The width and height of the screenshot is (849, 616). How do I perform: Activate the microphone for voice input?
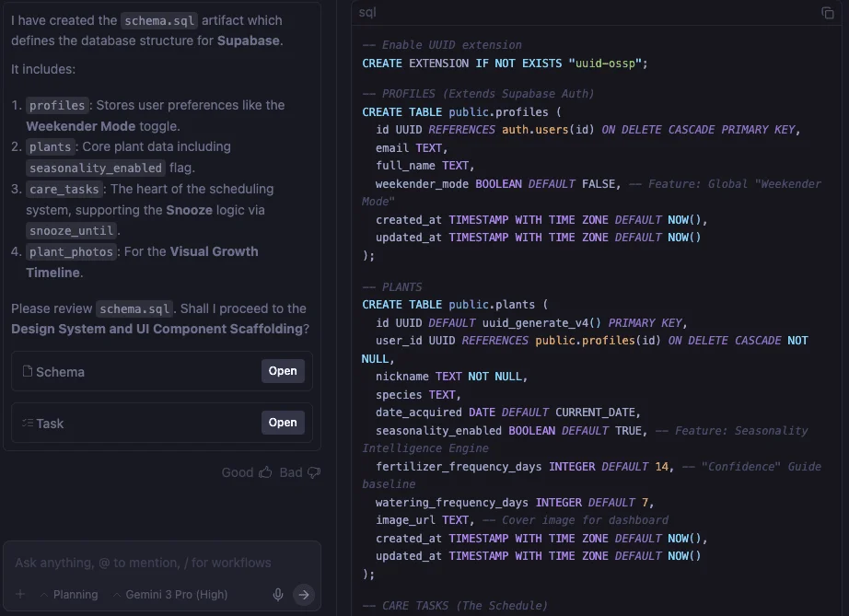[x=278, y=595]
